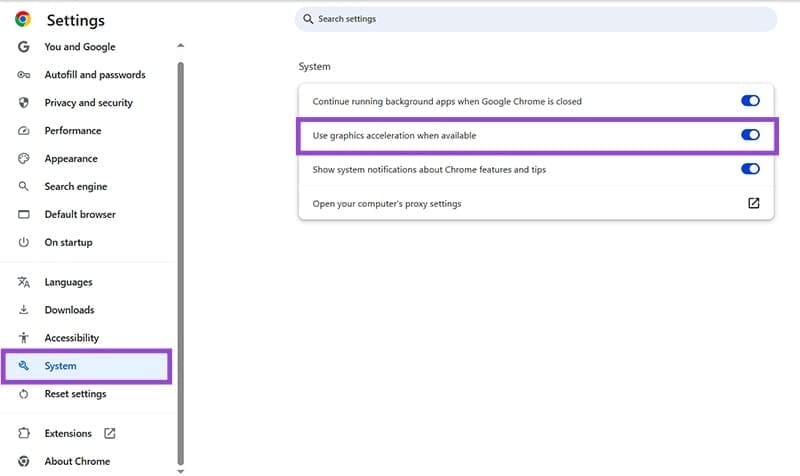800x476 pixels.
Task: Click 'Show system notifications about Chrome' label
Action: [429, 169]
